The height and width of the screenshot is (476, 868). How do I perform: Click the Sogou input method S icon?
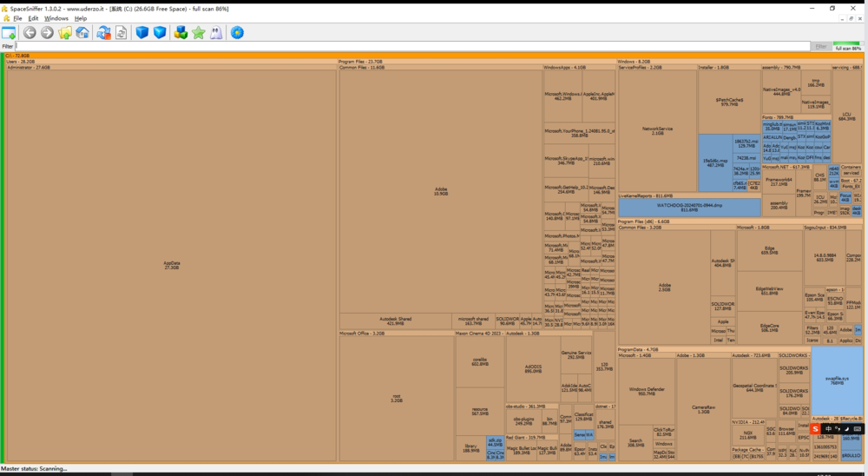coord(815,429)
